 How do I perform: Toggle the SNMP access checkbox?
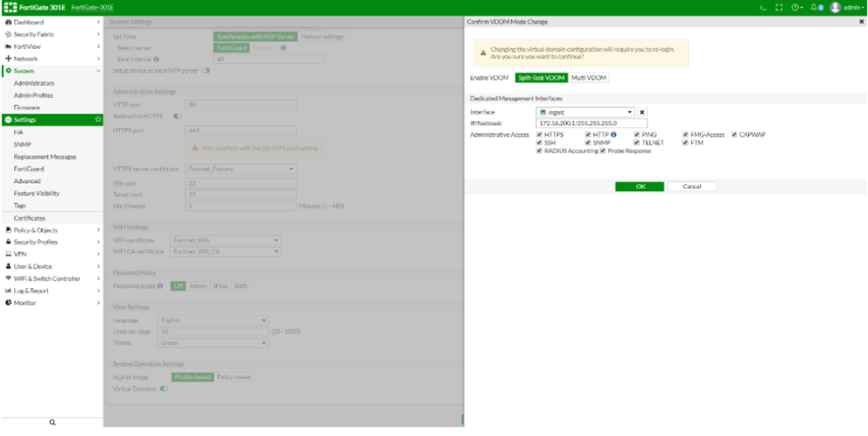click(588, 143)
